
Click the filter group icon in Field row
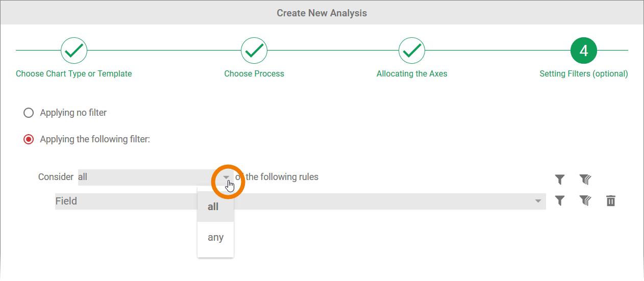tap(585, 201)
